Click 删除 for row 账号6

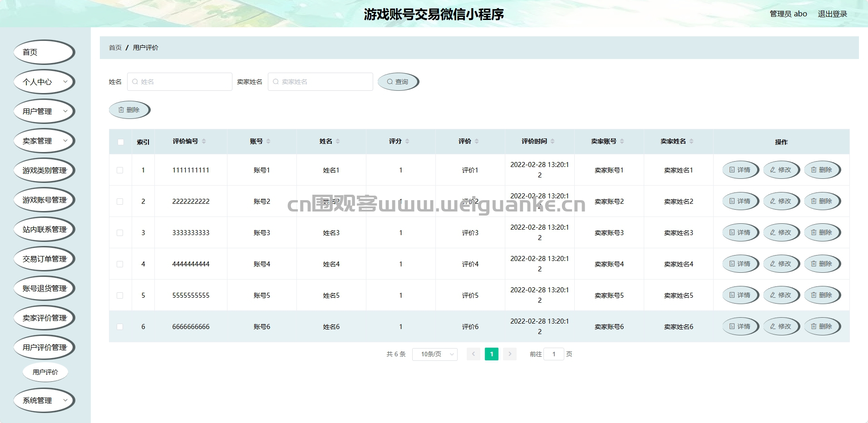pyautogui.click(x=822, y=326)
